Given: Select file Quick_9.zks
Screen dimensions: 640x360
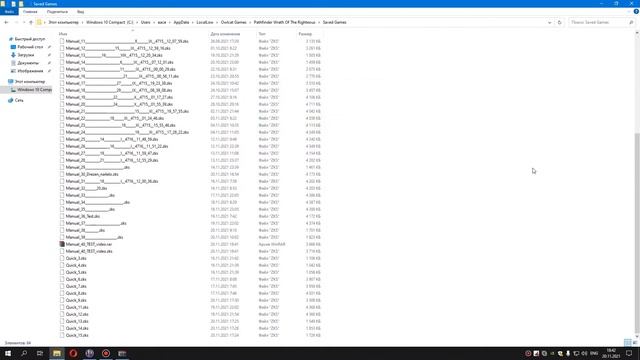Looking at the screenshot, I should click(x=76, y=300).
